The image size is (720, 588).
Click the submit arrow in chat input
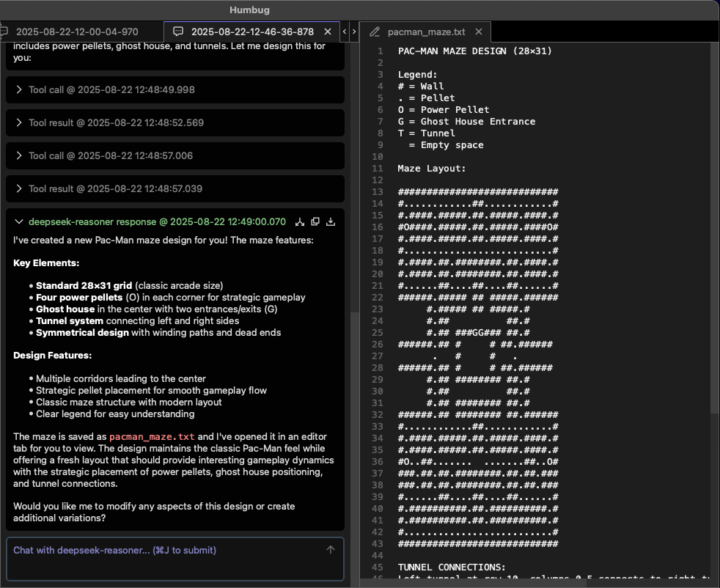(x=330, y=550)
